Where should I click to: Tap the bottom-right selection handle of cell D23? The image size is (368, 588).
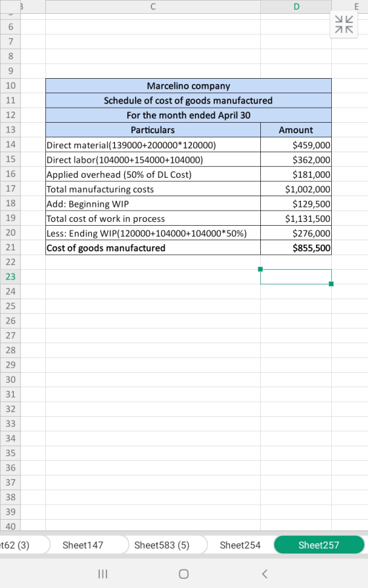click(x=331, y=284)
